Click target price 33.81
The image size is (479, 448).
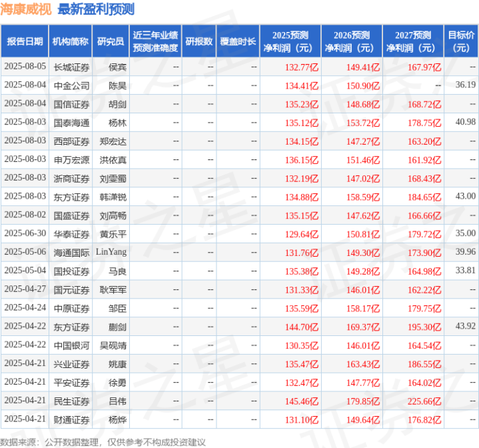click(x=465, y=270)
